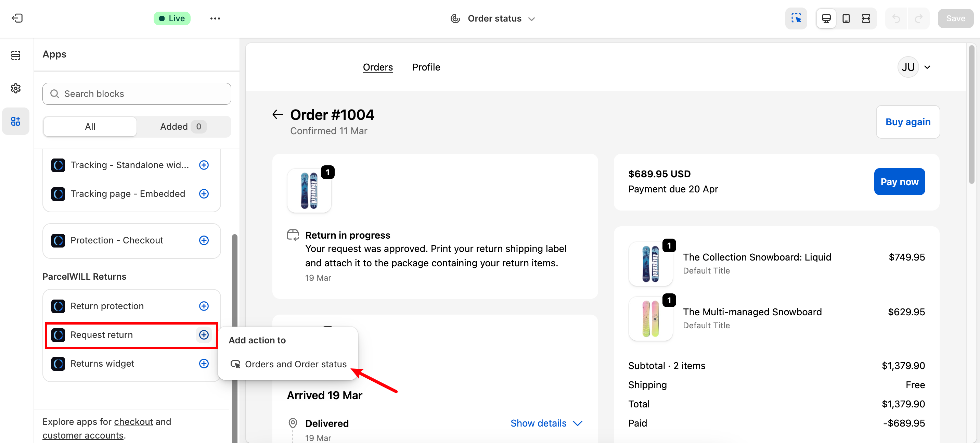Add the Tracking page - Embedded block
This screenshot has height=443, width=980.
pyautogui.click(x=204, y=194)
